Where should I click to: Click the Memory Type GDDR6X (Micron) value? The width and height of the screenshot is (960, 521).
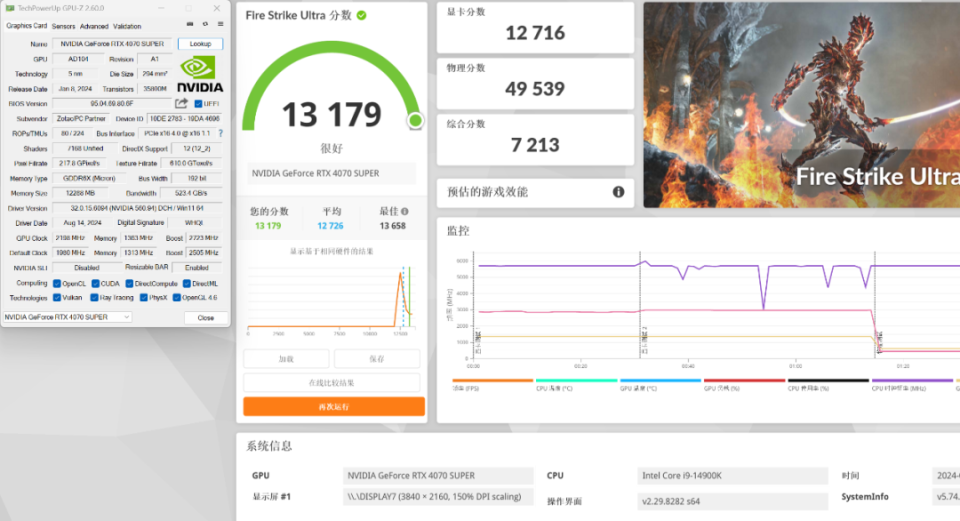(89, 178)
